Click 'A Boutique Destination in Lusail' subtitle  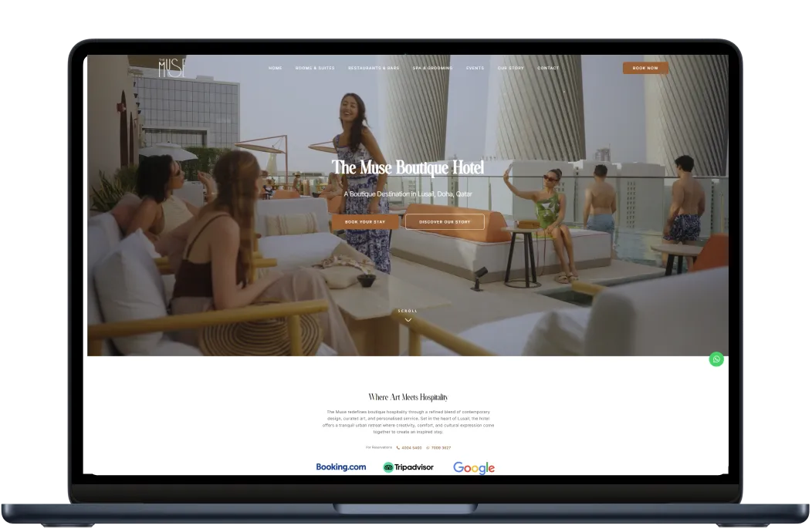point(408,194)
